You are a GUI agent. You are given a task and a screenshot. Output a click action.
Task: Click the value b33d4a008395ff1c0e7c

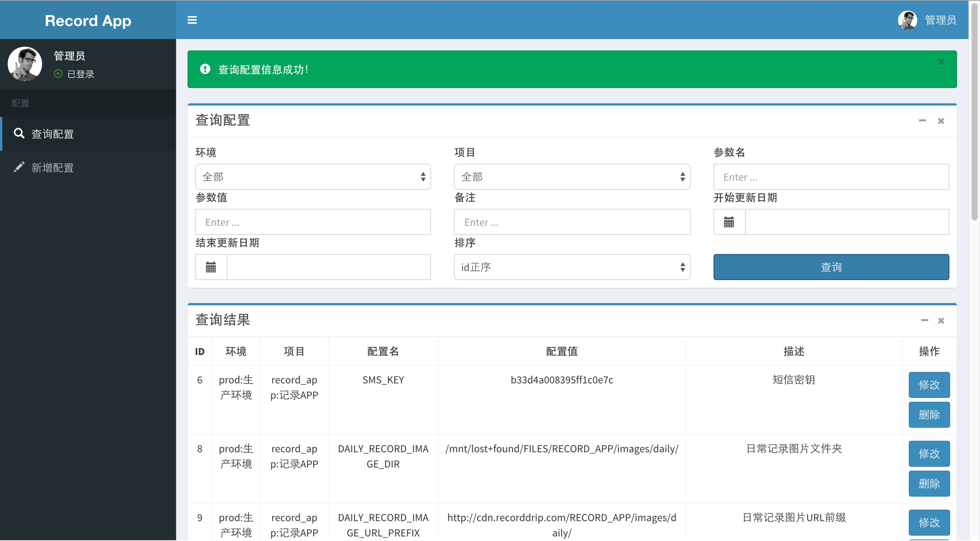[562, 380]
